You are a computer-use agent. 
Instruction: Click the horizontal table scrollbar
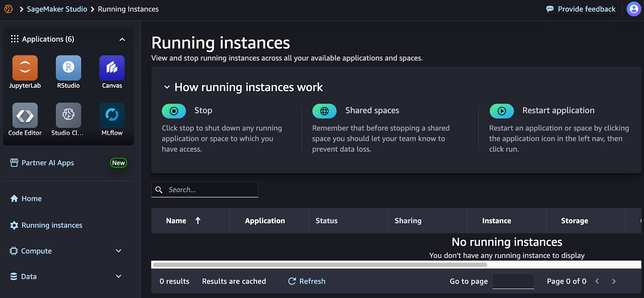pyautogui.click(x=320, y=265)
